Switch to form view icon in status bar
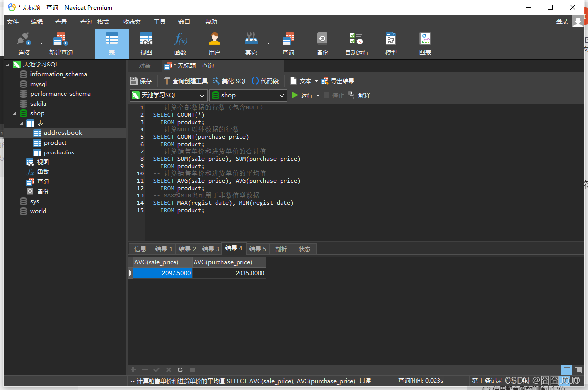 [578, 370]
